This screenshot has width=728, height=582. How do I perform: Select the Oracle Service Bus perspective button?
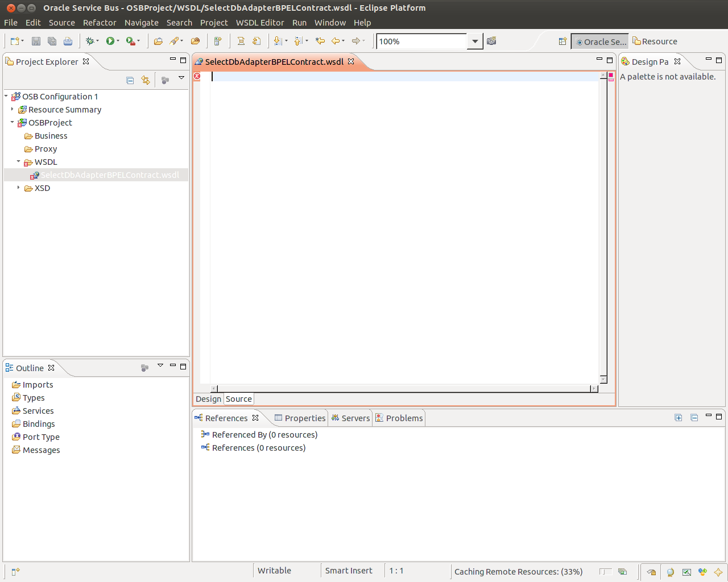click(x=600, y=41)
